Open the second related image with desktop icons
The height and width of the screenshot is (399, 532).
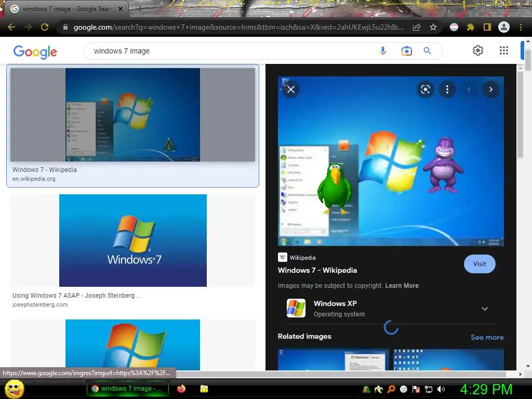[448, 360]
